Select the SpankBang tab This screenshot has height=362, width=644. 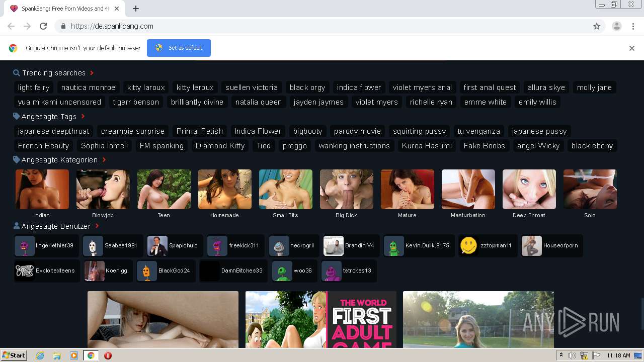pos(65,9)
